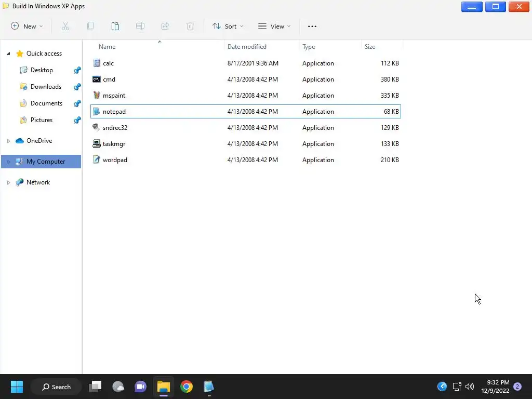Click the Cut scissors icon
Screen dimensions: 532x399
tap(65, 26)
